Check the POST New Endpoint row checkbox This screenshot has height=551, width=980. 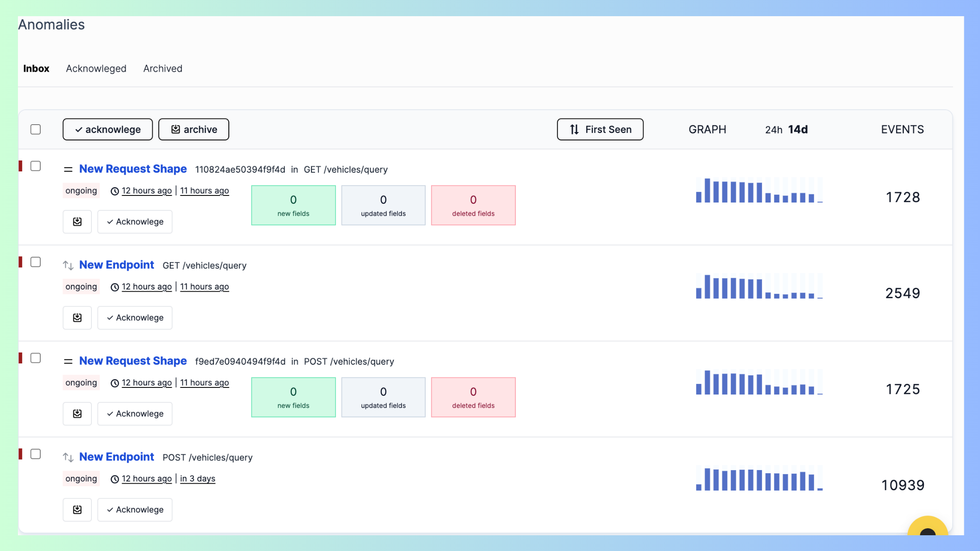pyautogui.click(x=35, y=454)
